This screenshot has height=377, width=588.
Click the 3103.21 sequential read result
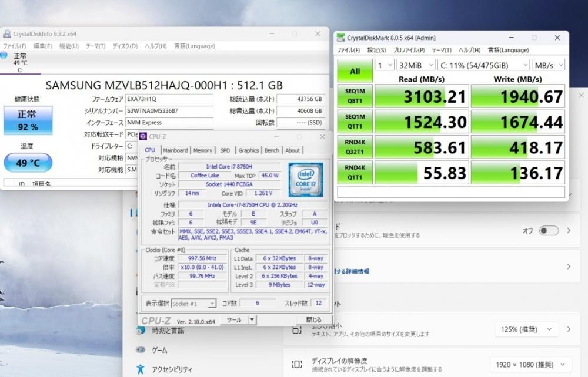click(422, 96)
